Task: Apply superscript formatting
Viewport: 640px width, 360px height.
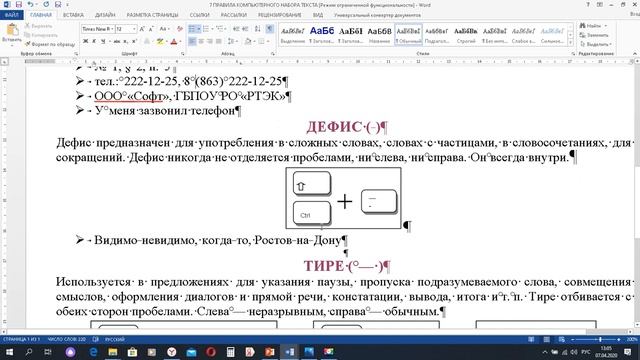Action: (134, 41)
